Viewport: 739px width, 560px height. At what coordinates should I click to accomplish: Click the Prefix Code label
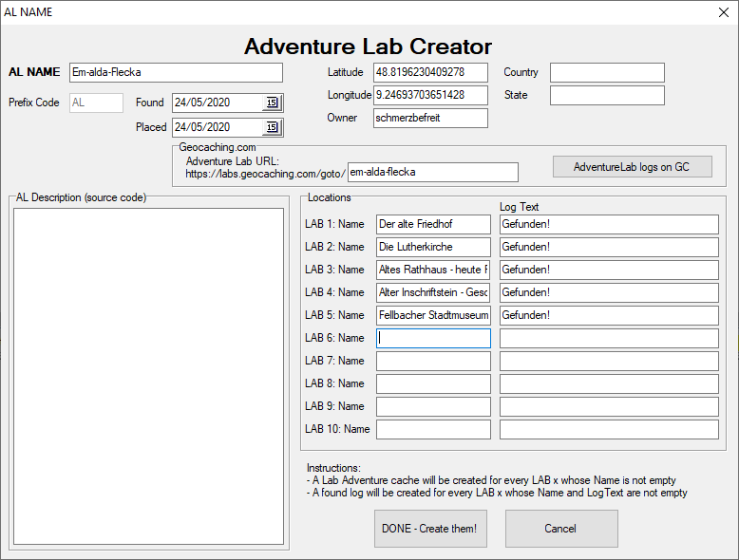pyautogui.click(x=34, y=103)
